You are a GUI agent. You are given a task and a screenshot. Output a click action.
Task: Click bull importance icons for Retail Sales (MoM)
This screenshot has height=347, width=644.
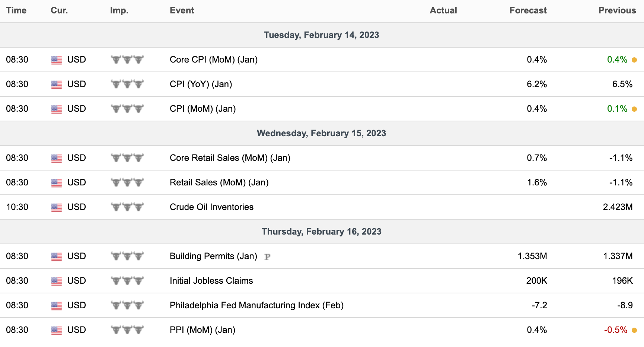127,182
